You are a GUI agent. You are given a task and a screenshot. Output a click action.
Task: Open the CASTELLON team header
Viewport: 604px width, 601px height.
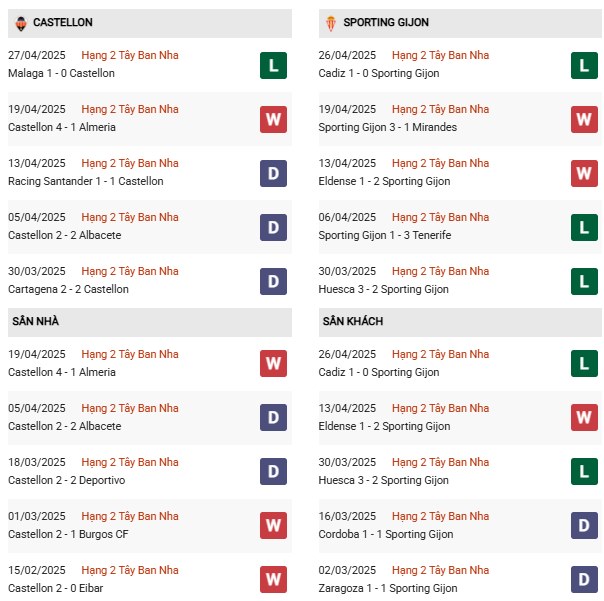[x=150, y=24]
